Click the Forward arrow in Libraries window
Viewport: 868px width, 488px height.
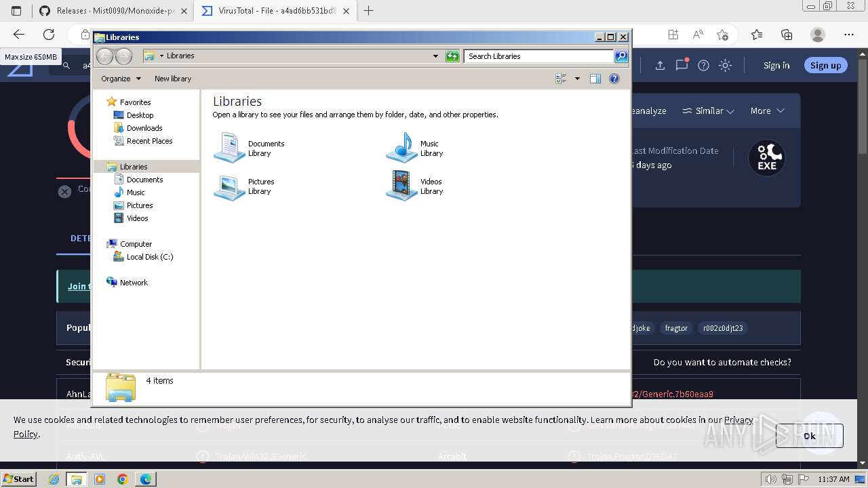(x=123, y=56)
